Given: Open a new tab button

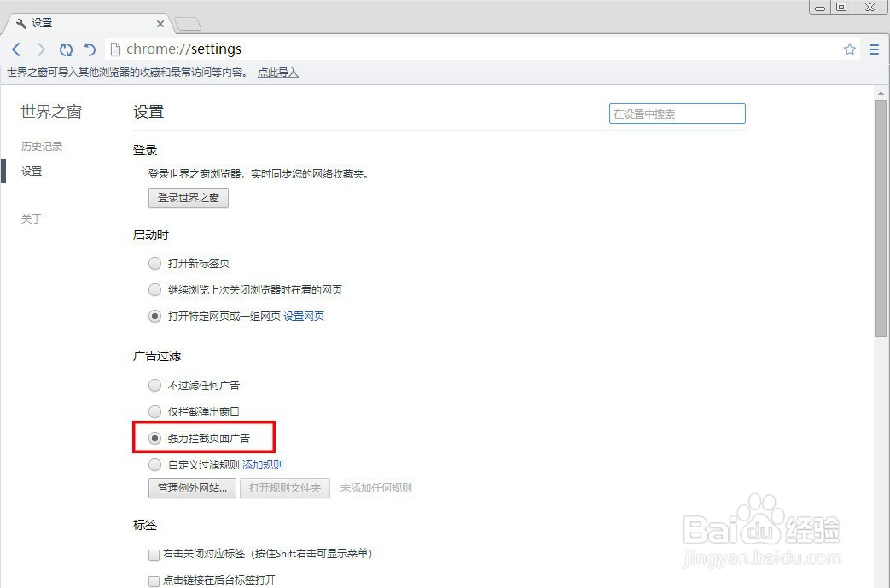Looking at the screenshot, I should click(188, 24).
